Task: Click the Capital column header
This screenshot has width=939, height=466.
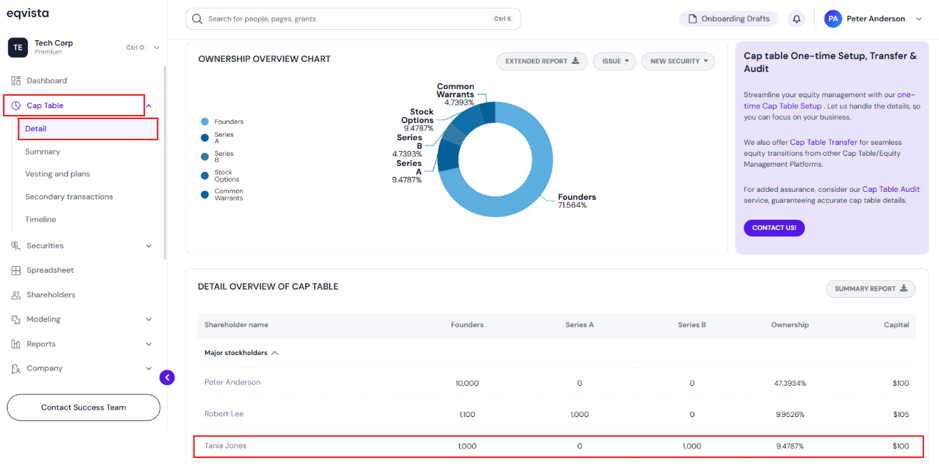Action: click(x=897, y=325)
